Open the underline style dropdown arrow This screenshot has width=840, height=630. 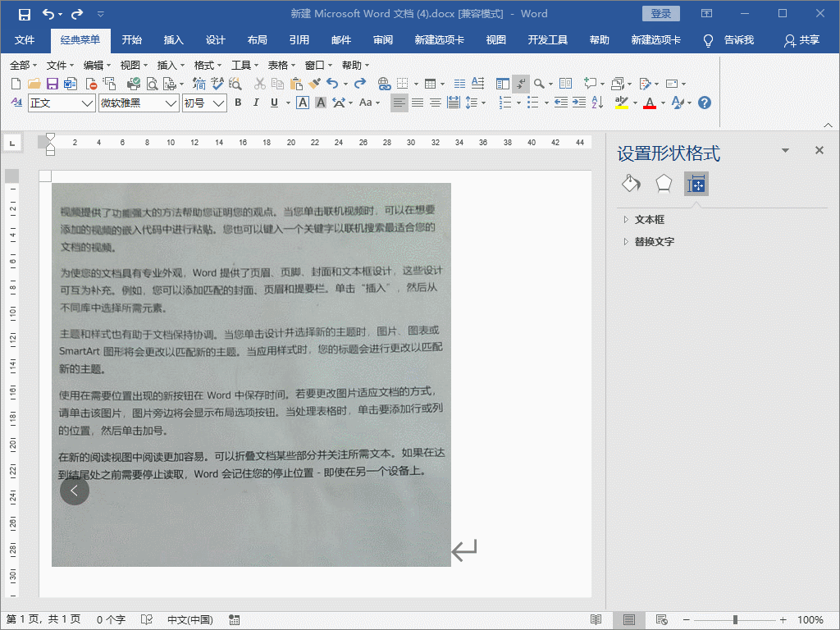(288, 103)
